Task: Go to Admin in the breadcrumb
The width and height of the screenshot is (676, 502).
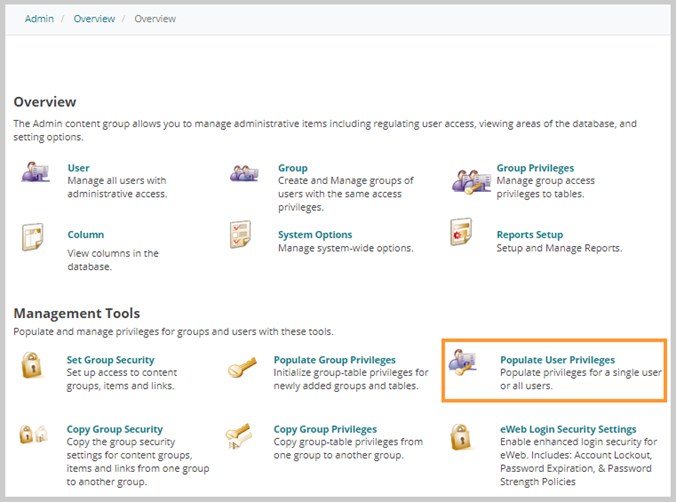Action: coord(39,19)
